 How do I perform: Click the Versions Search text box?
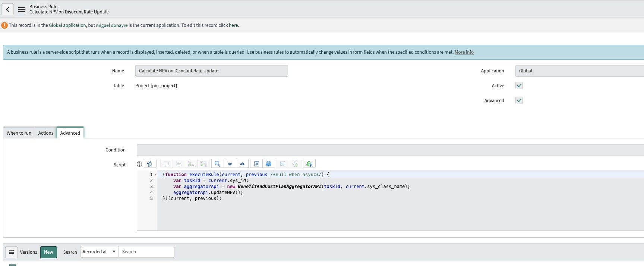pos(146,252)
